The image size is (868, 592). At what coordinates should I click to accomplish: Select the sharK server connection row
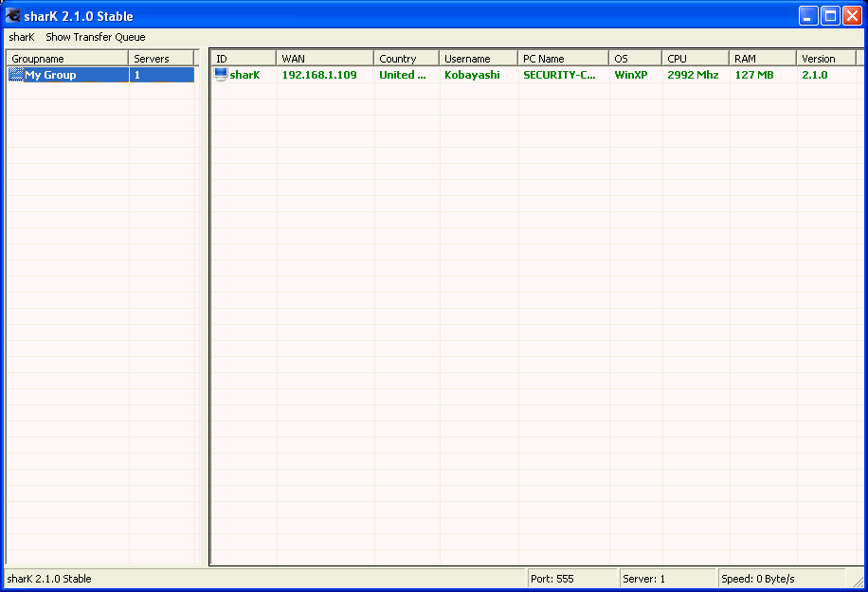[x=379, y=74]
